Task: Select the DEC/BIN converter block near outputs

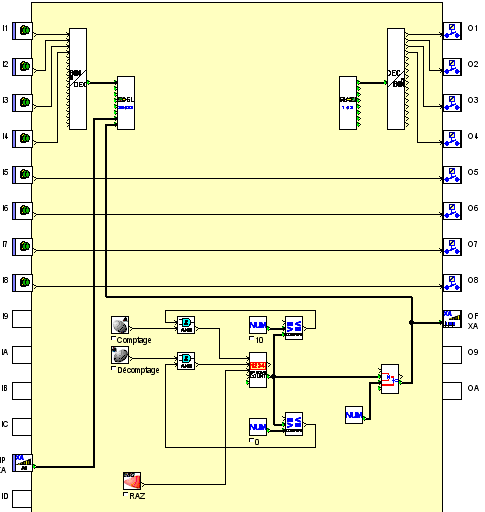Action: tap(396, 79)
